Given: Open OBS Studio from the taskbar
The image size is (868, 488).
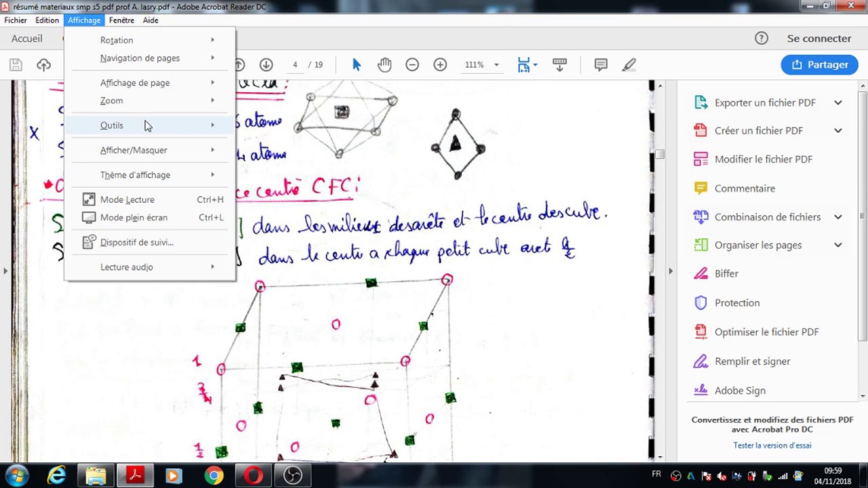Looking at the screenshot, I should point(293,476).
